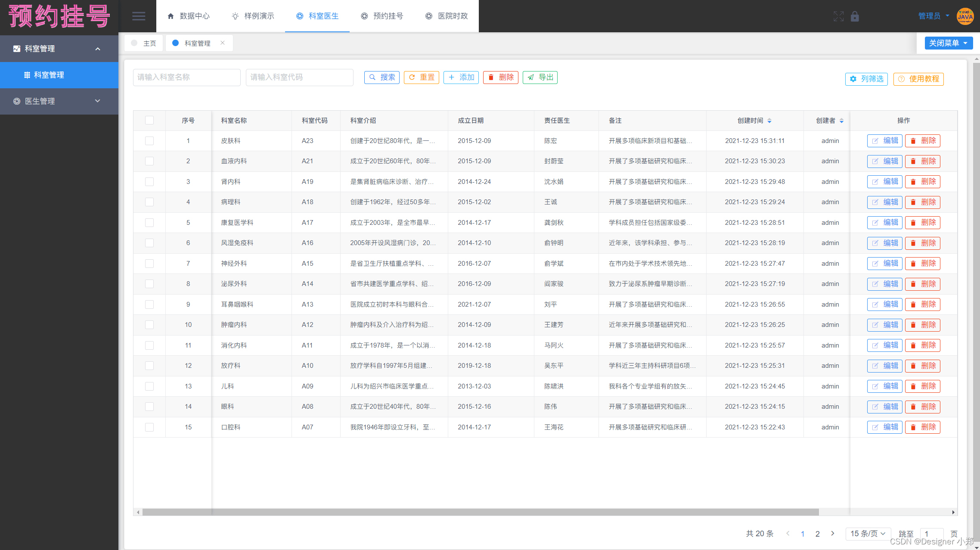Click the horizontal table scrollbar

[x=481, y=512]
